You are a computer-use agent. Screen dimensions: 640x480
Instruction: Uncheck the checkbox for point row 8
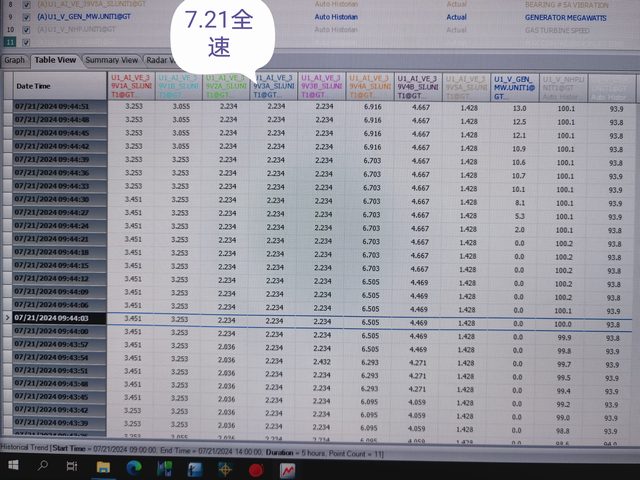27,5
